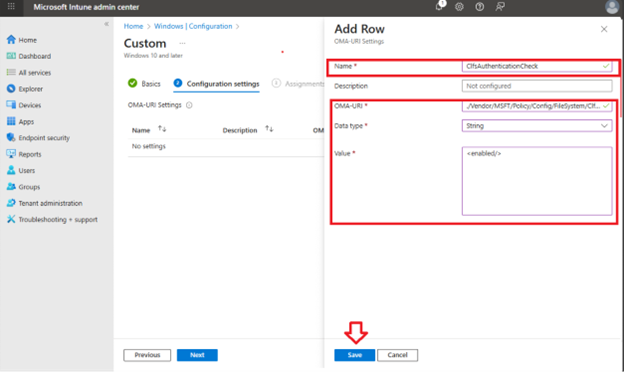The image size is (624, 372).
Task: Open Users in sidebar
Action: 21,170
